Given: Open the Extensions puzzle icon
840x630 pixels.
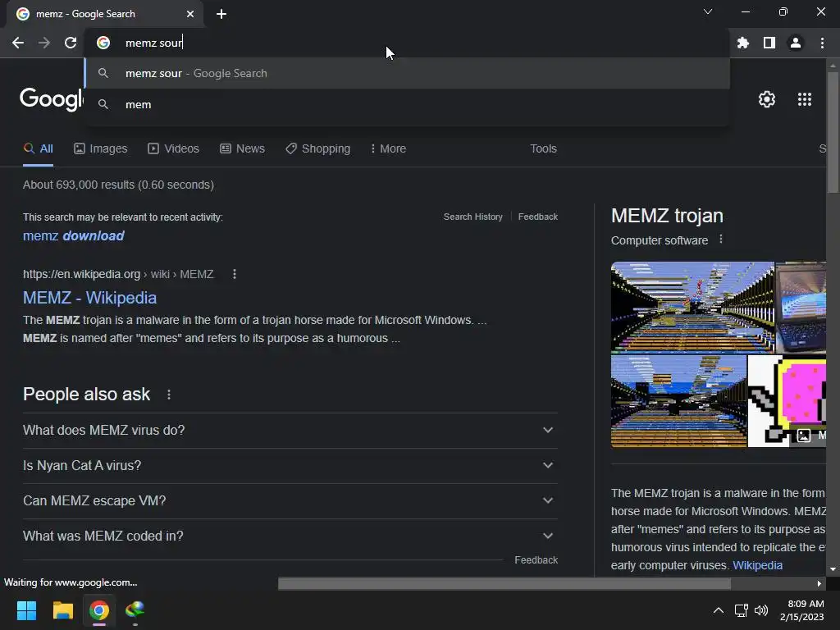Looking at the screenshot, I should tap(742, 43).
